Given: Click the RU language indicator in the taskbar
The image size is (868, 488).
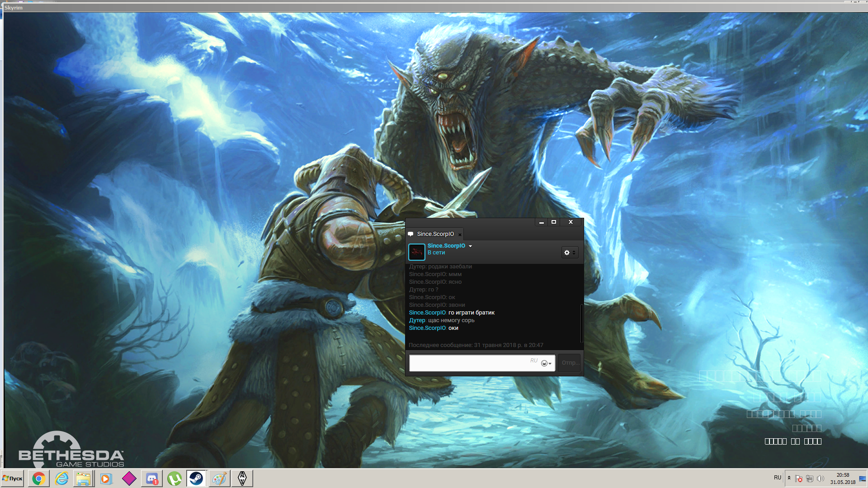Looking at the screenshot, I should [x=778, y=478].
